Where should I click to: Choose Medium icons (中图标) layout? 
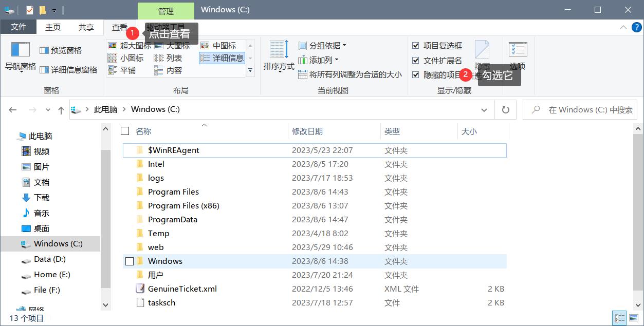click(x=218, y=46)
